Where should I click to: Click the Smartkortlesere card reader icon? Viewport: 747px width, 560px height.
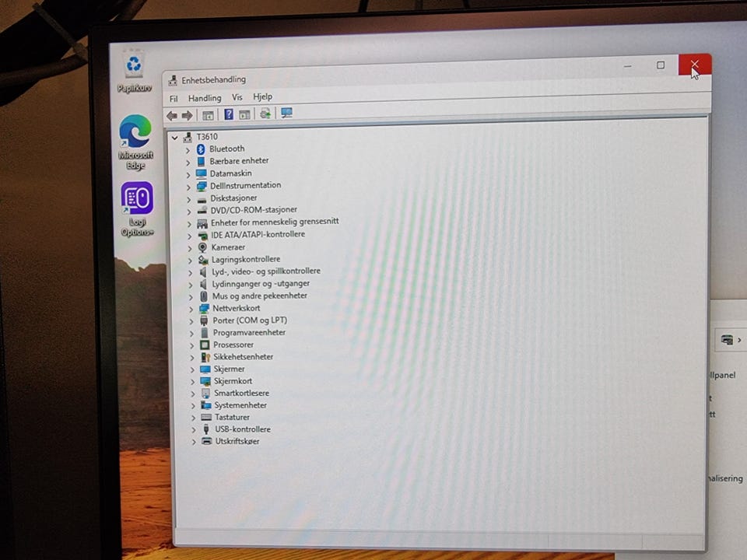[x=205, y=393]
